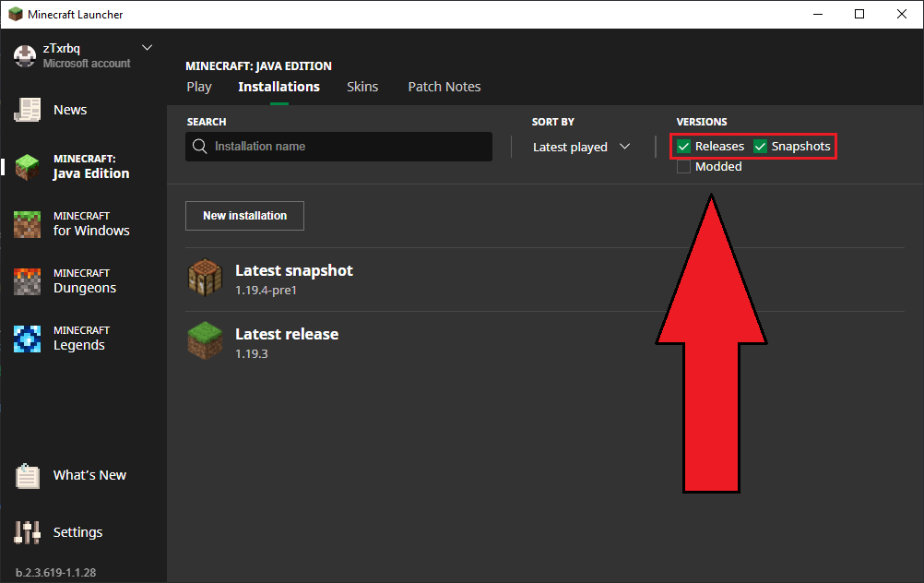Open Minecraft Dungeons via its lava icon
Viewport: 924px width, 583px height.
[x=27, y=281]
